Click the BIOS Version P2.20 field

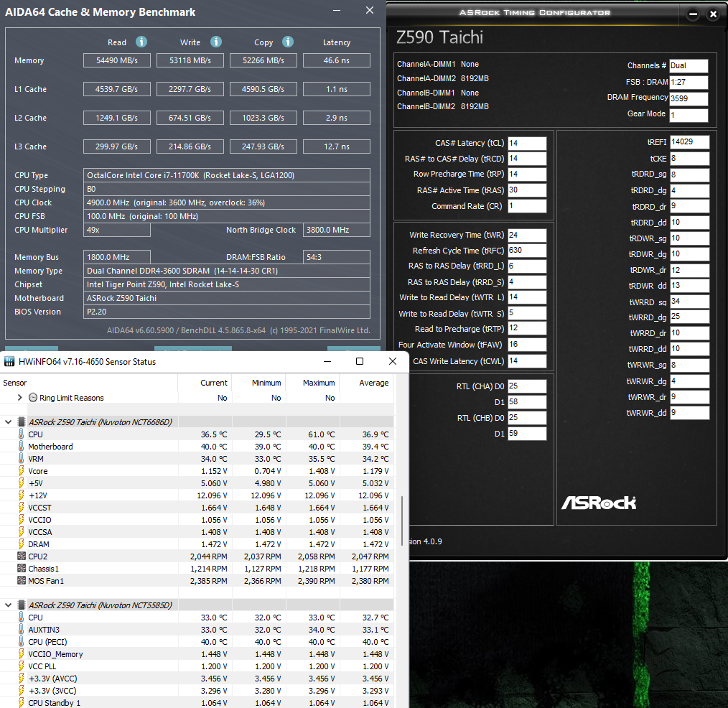(x=227, y=312)
